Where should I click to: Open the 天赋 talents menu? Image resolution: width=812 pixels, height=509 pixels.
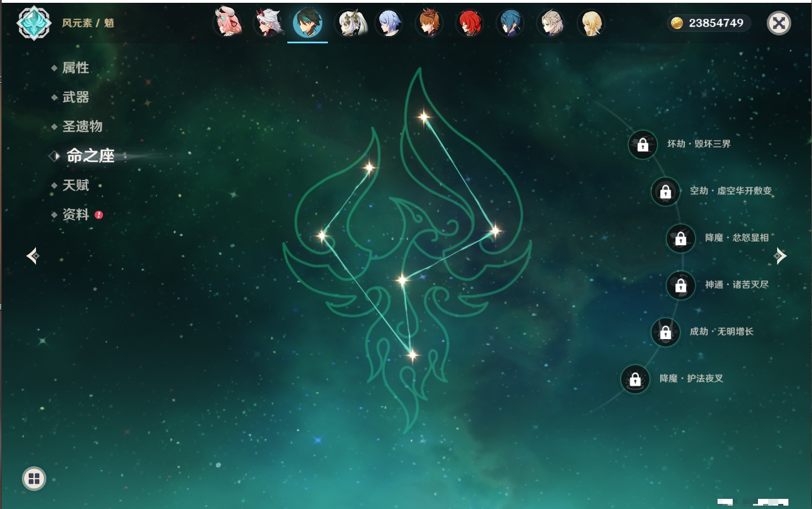(x=75, y=185)
